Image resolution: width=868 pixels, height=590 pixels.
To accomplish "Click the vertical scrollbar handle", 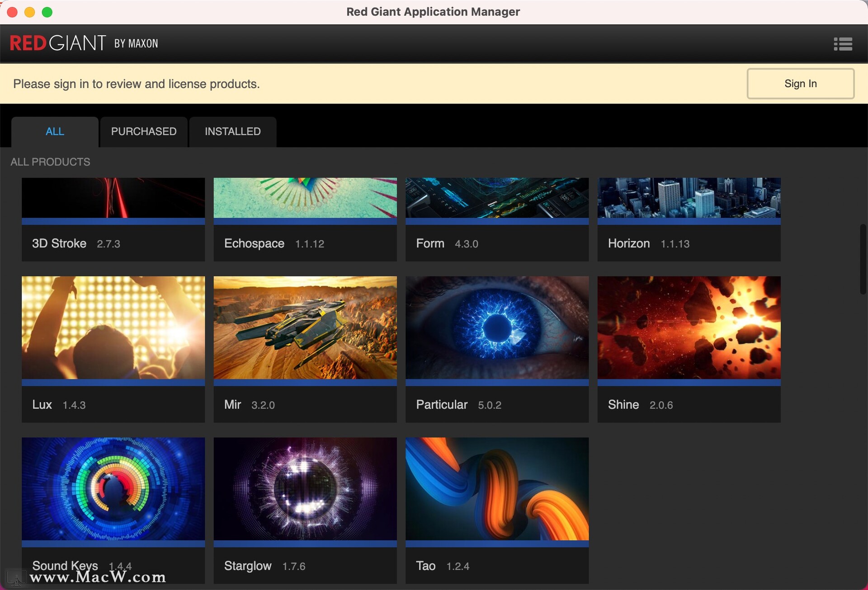I will pyautogui.click(x=863, y=259).
